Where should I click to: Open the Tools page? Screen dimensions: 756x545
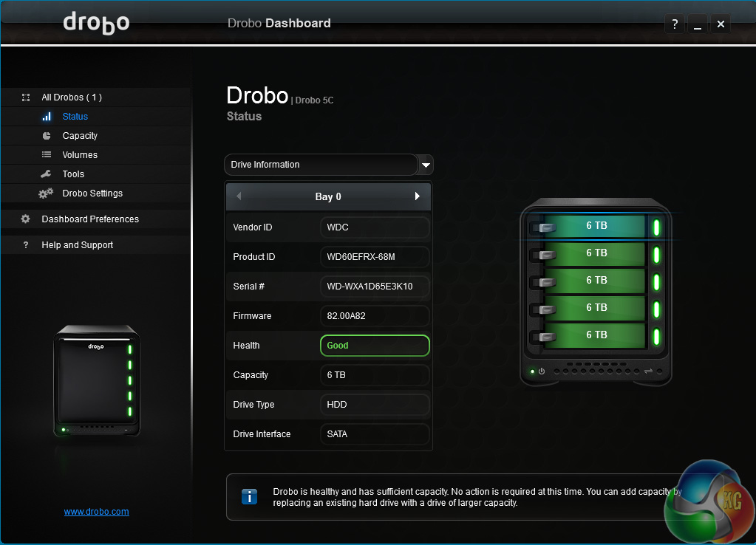(73, 174)
